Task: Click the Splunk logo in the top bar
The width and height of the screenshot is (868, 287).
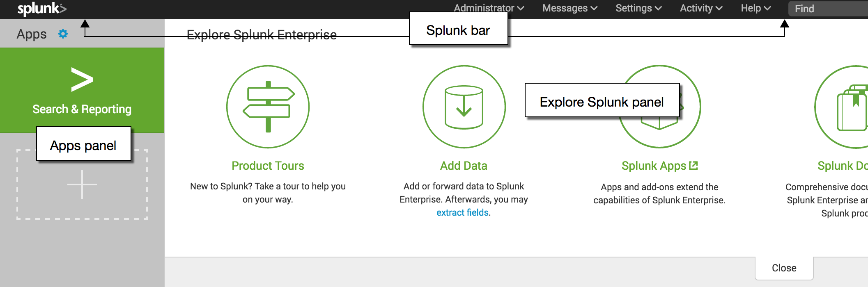Action: (42, 9)
